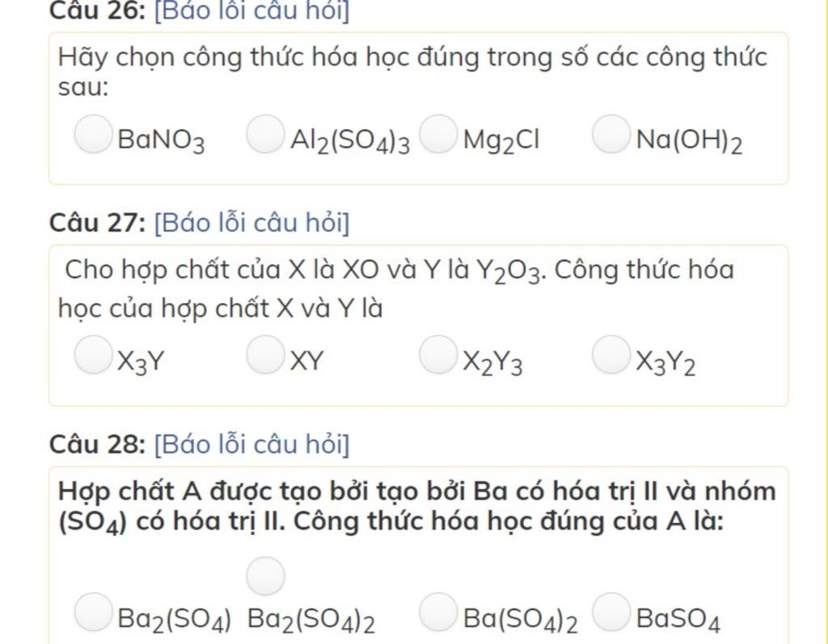Screen dimensions: 828x644
Task: Choose the X3Y answer for question 27
Action: [93, 356]
